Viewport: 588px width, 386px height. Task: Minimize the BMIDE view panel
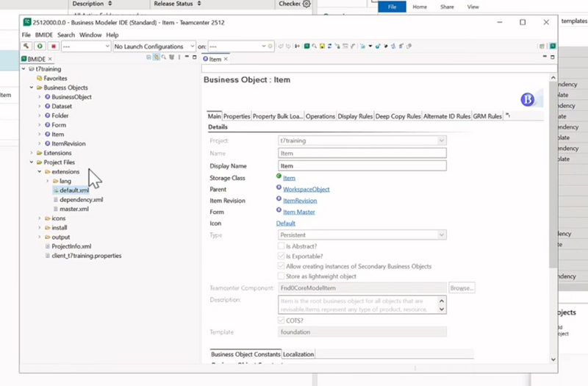187,57
